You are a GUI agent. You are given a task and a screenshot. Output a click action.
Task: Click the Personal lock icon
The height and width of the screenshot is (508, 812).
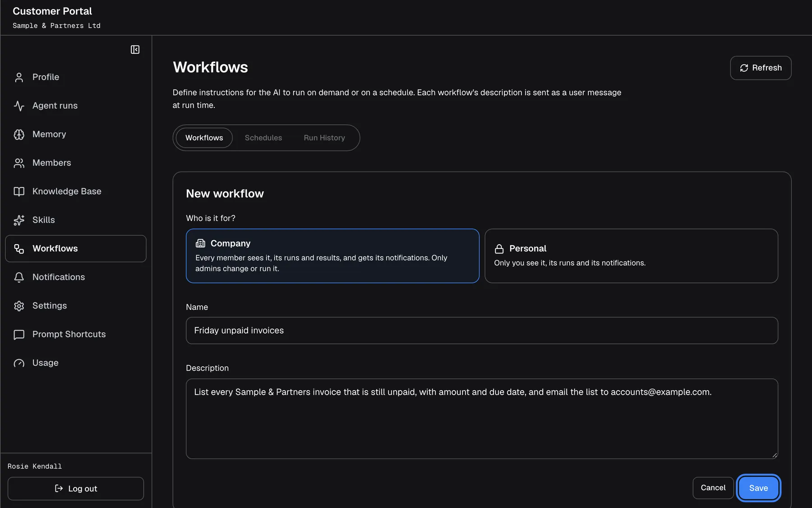pos(499,249)
